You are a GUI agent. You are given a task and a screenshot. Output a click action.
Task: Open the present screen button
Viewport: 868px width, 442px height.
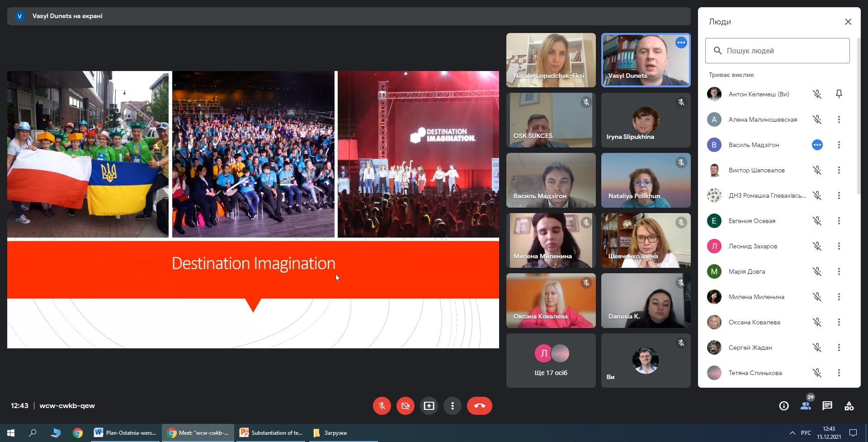point(429,406)
